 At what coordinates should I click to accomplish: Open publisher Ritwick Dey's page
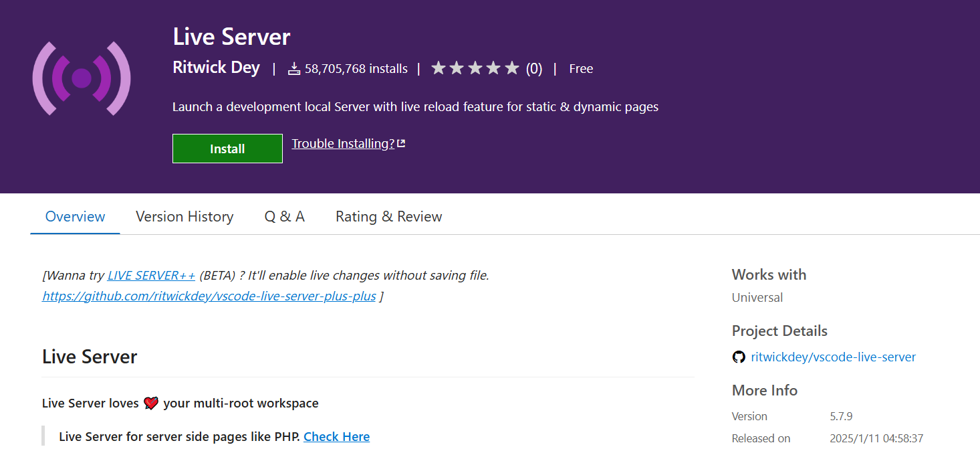pos(216,68)
